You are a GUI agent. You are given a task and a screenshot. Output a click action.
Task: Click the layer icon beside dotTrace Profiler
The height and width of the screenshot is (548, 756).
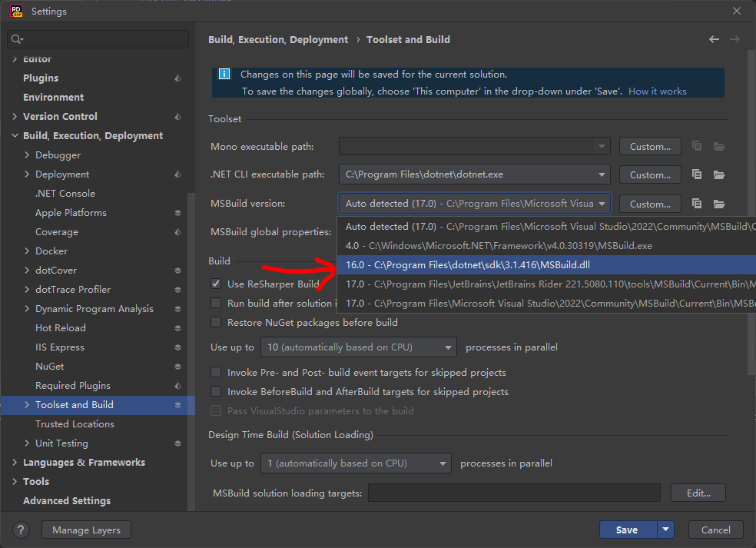(178, 290)
